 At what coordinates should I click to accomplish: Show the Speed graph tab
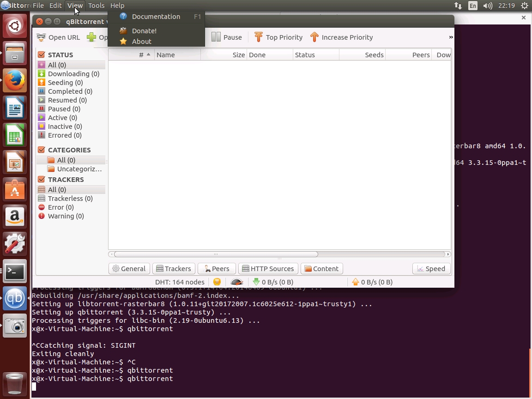[431, 269]
